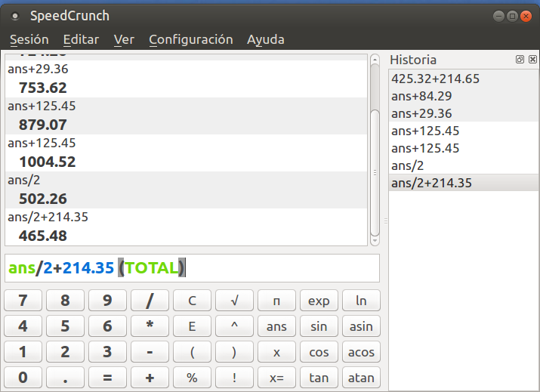Click the scrollbar down arrow in results
540x392 pixels.
tap(375, 240)
